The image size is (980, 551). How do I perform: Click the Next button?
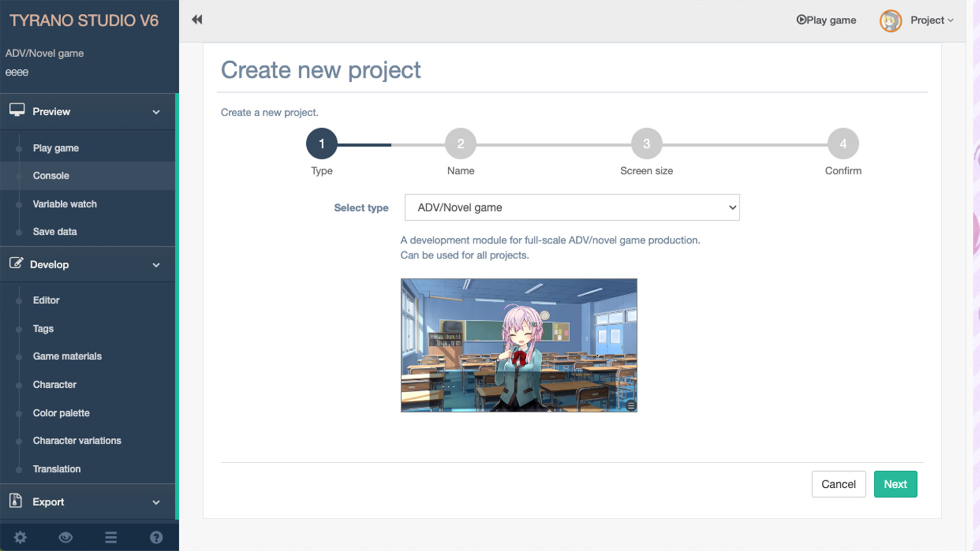(x=895, y=484)
